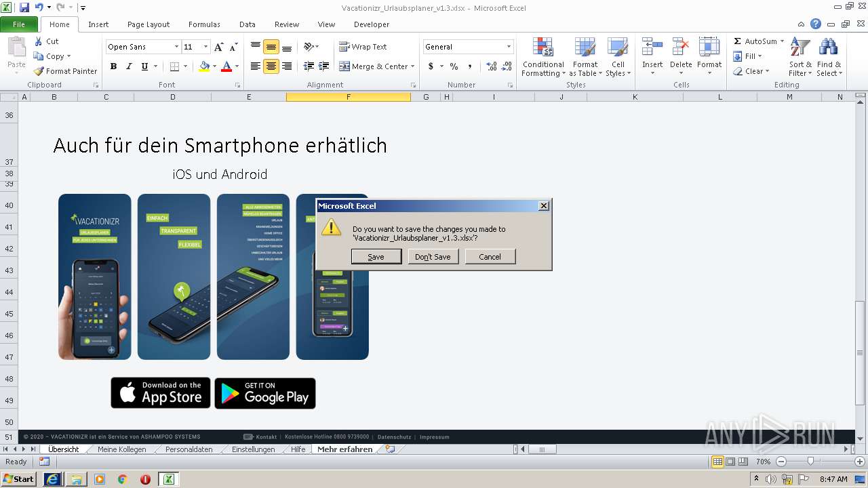
Task: Toggle Italic formatting
Action: pyautogui.click(x=129, y=66)
